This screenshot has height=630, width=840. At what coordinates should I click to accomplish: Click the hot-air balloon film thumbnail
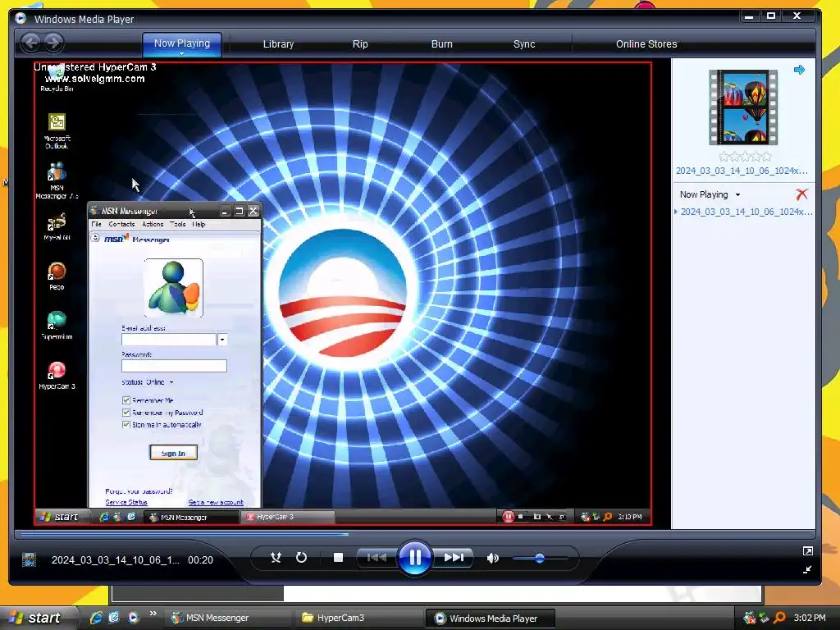point(743,107)
